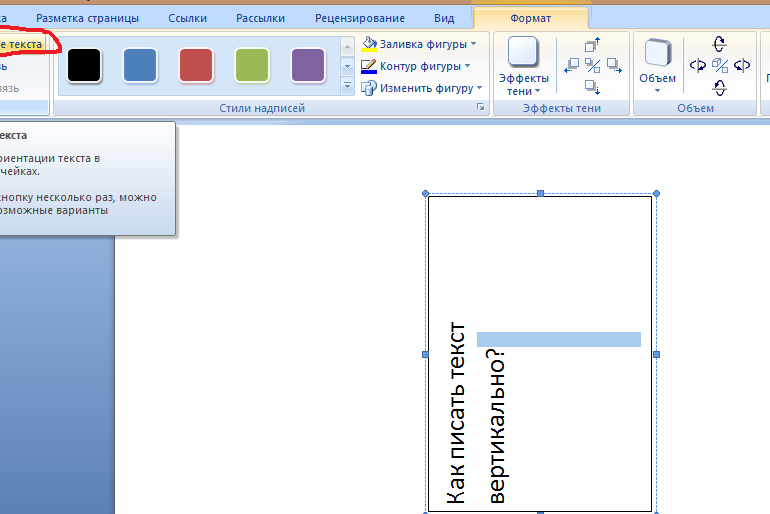
Task: Nudge shadow right in Эффекты тени group
Action: click(613, 66)
